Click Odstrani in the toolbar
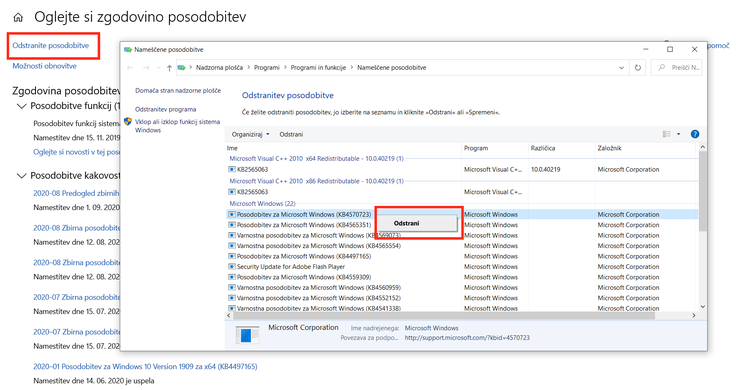 coord(291,134)
